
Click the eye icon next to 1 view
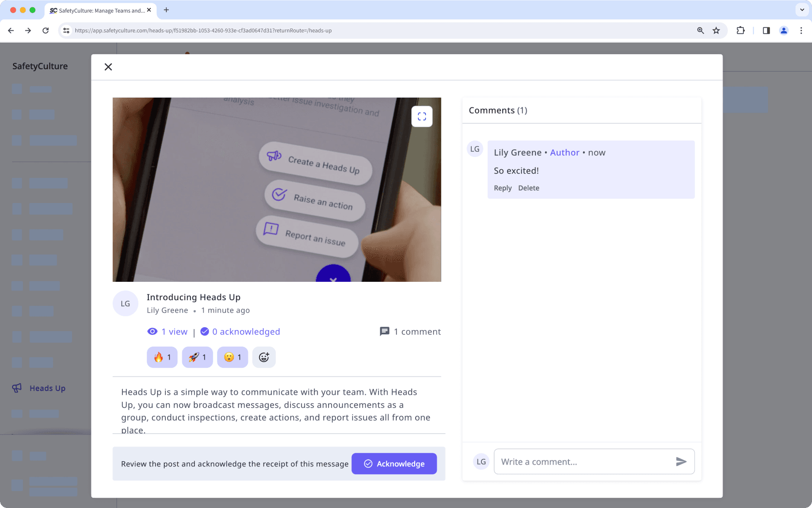(x=152, y=332)
